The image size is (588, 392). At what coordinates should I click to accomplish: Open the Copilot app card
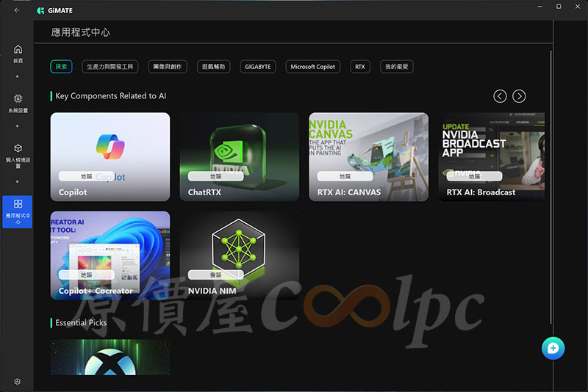tap(110, 157)
